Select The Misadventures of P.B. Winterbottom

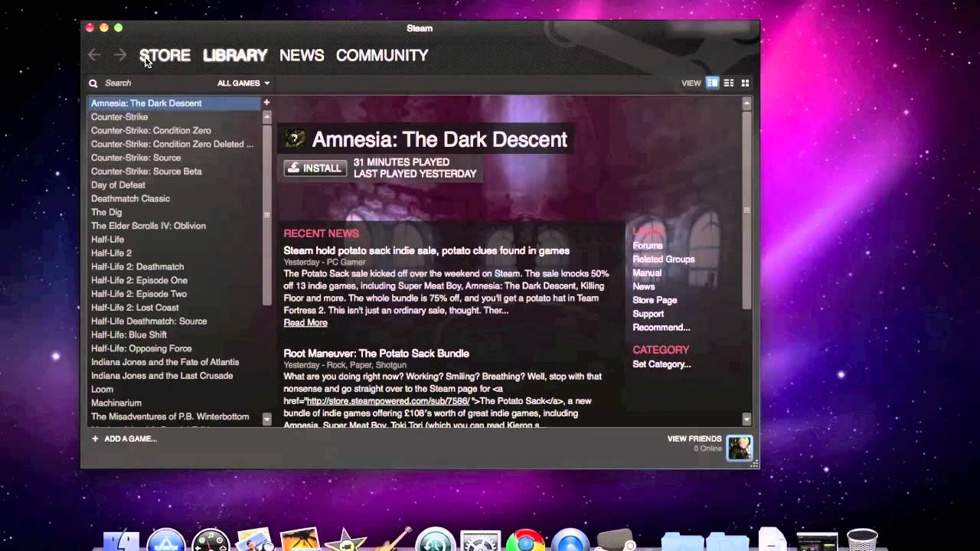tap(175, 417)
